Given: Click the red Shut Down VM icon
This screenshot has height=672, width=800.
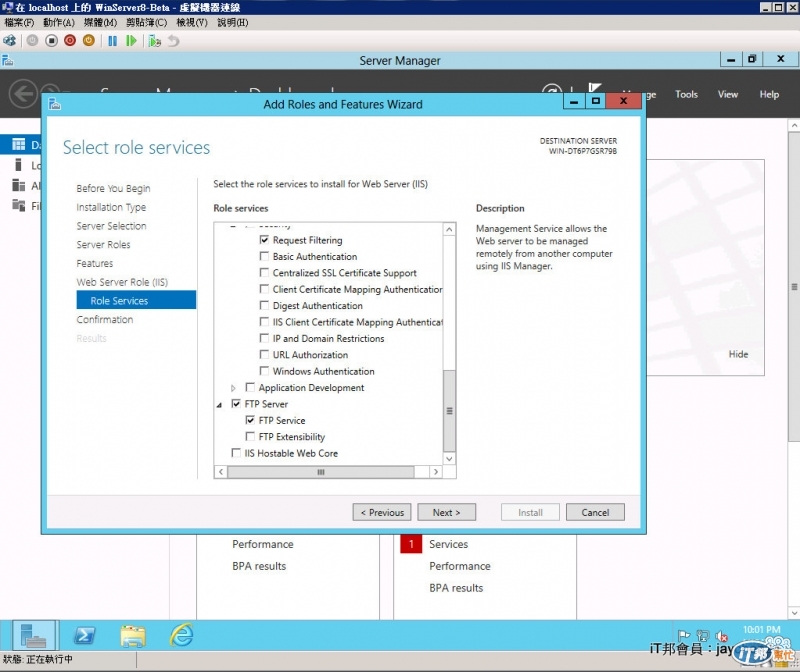Looking at the screenshot, I should (70, 40).
